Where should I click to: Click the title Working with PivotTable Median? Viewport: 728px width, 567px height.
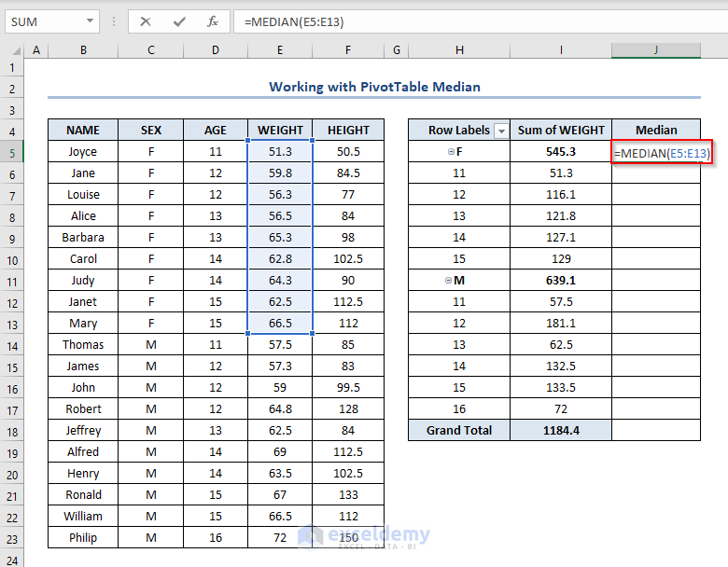point(374,87)
